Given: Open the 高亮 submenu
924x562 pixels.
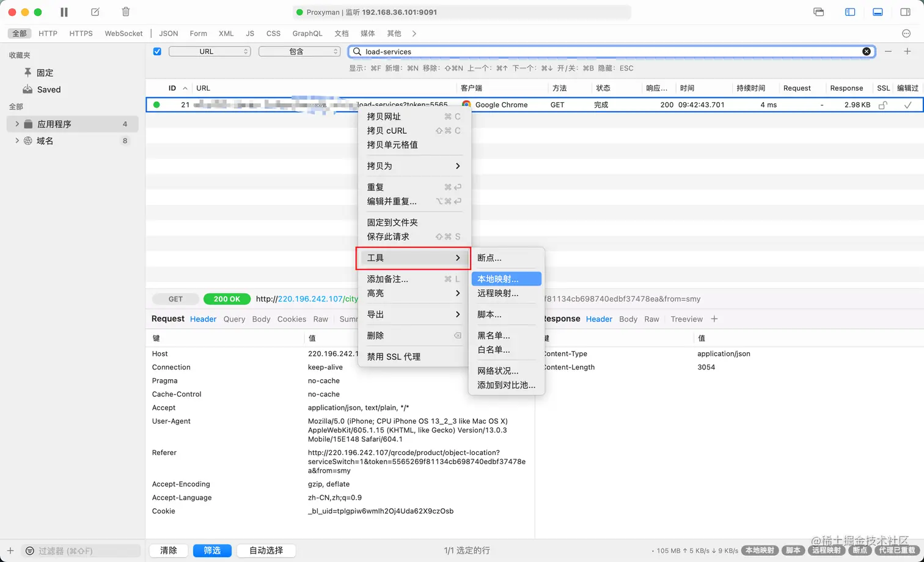Looking at the screenshot, I should pyautogui.click(x=414, y=294).
